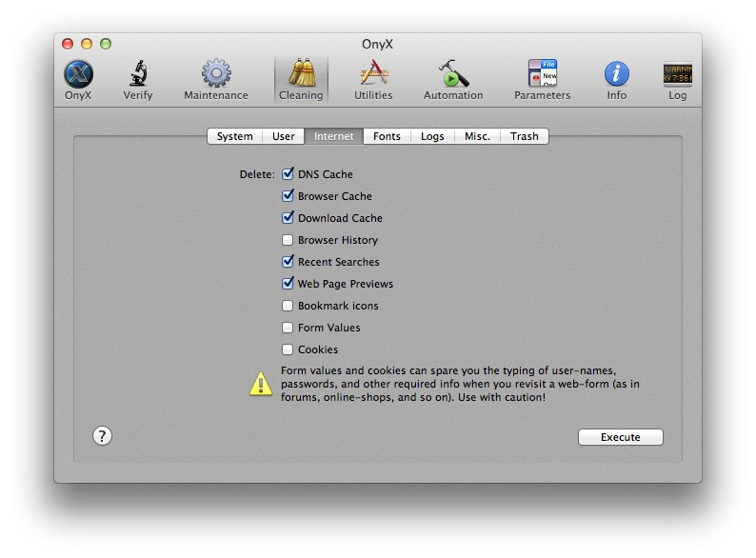Uncheck the DNS Cache checkbox

click(x=288, y=173)
